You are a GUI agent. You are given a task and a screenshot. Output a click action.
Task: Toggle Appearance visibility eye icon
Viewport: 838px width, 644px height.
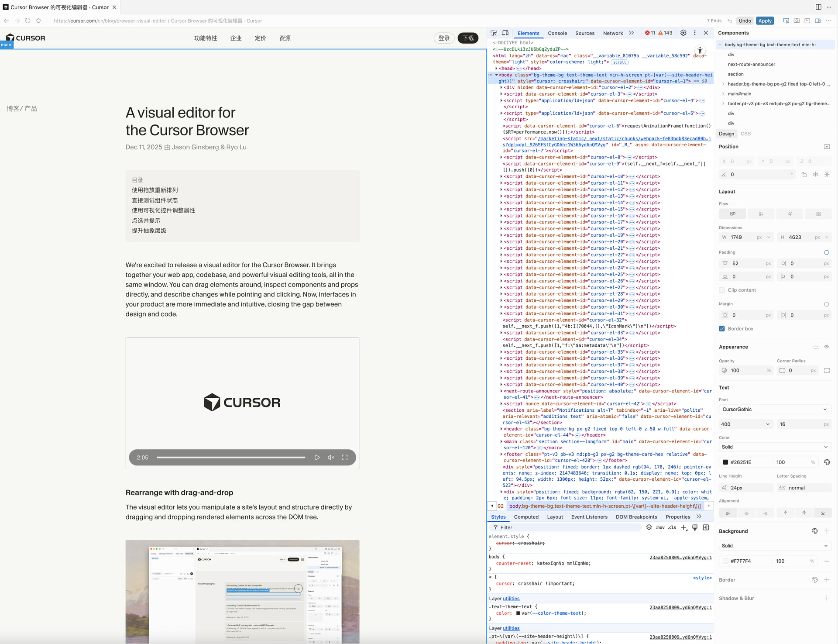tap(827, 347)
